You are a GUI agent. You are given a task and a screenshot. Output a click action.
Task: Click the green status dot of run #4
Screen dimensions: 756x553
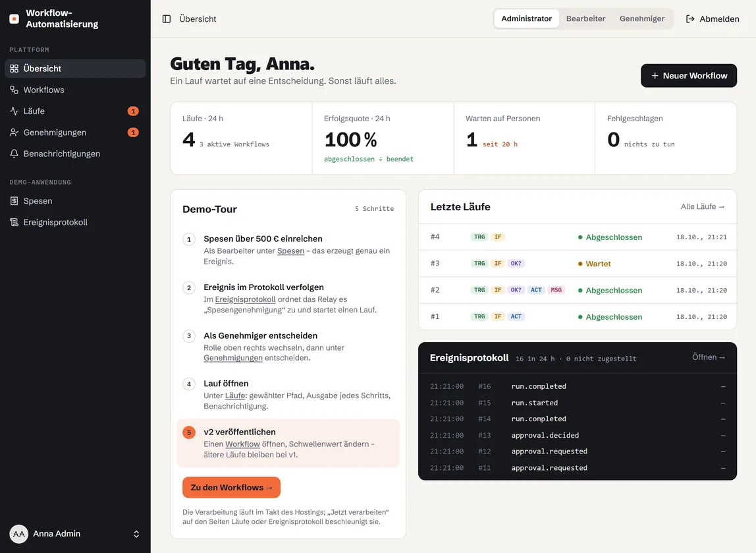(x=580, y=237)
